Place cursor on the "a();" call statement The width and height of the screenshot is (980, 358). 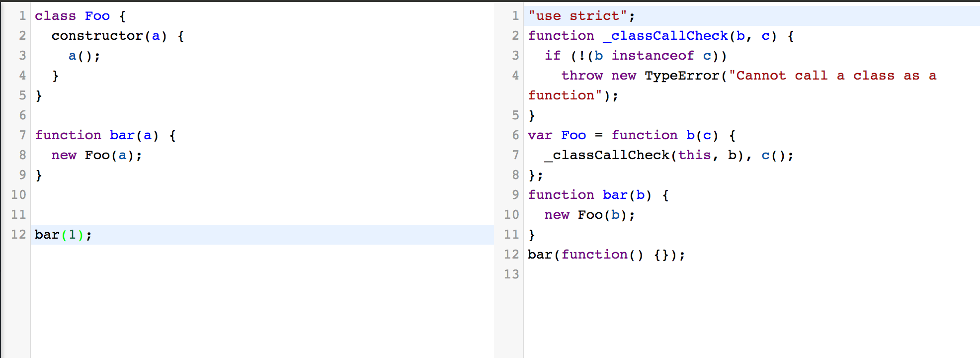[x=84, y=56]
